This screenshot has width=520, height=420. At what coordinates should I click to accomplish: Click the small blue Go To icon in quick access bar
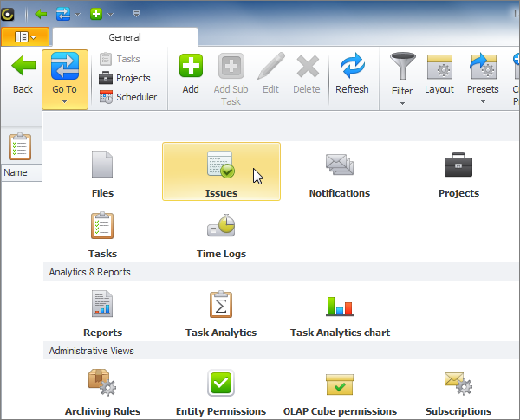[63, 14]
